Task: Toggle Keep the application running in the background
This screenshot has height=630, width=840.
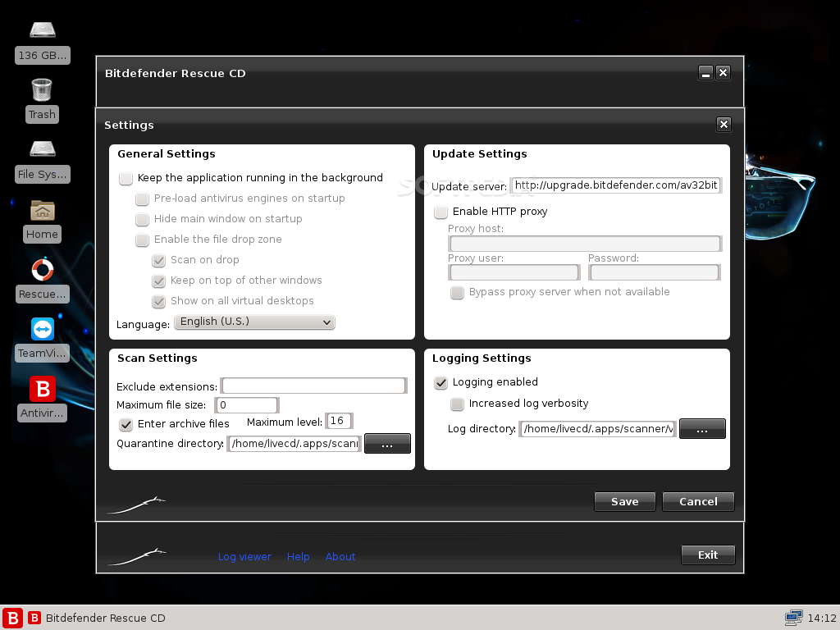Action: click(x=126, y=178)
